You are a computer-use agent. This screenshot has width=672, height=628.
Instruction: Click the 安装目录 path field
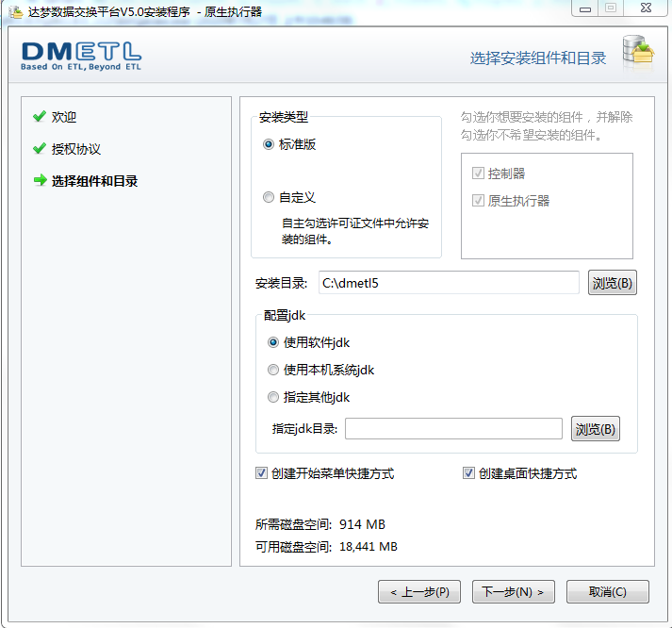[449, 283]
